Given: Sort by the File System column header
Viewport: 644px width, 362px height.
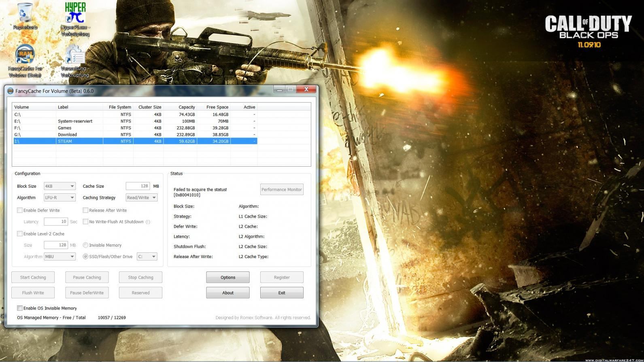Looking at the screenshot, I should pyautogui.click(x=118, y=107).
